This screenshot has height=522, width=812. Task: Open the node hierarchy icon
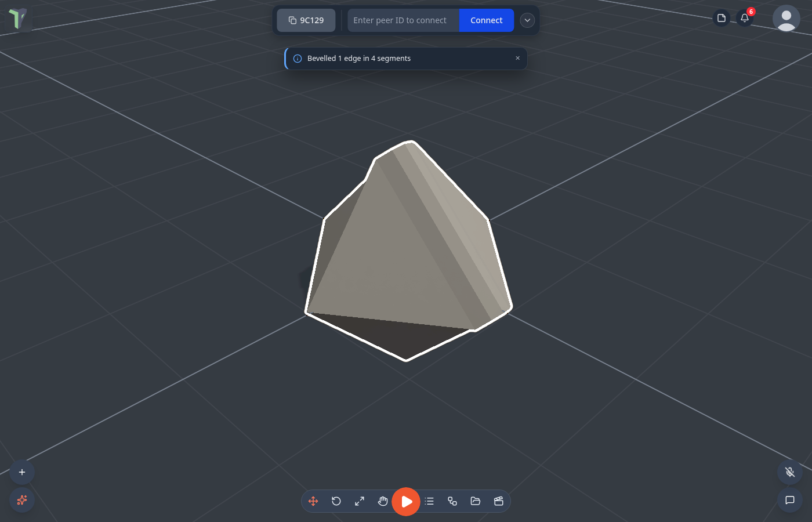[x=452, y=501]
